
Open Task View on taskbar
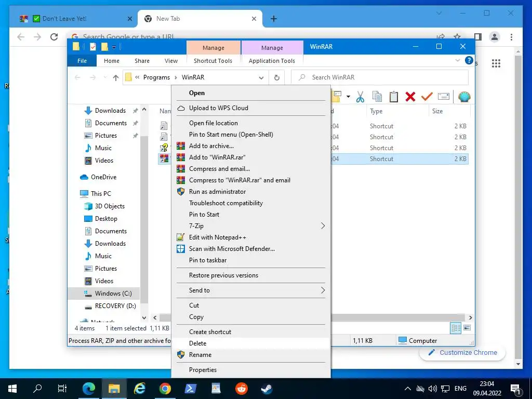click(62, 389)
